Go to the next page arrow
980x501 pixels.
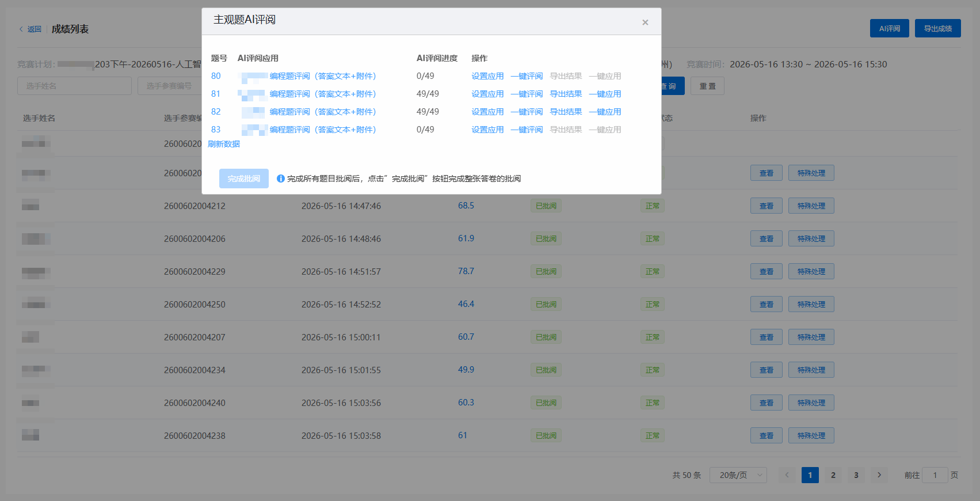pos(879,475)
